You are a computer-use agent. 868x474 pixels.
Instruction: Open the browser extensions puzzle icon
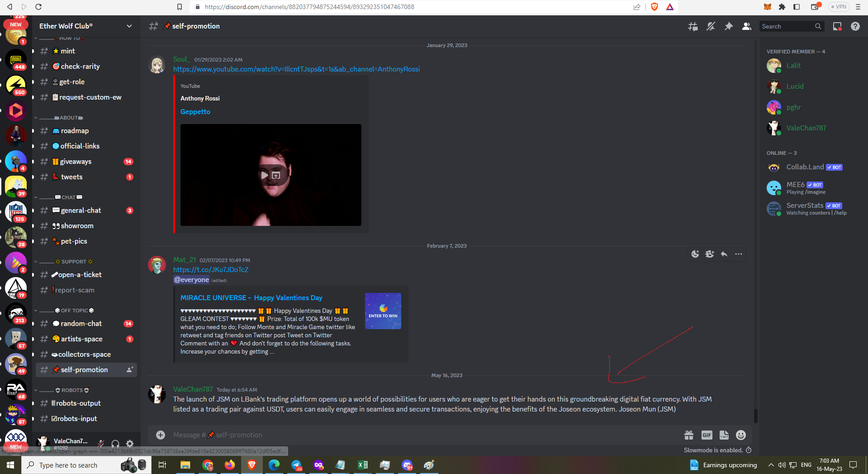(782, 7)
